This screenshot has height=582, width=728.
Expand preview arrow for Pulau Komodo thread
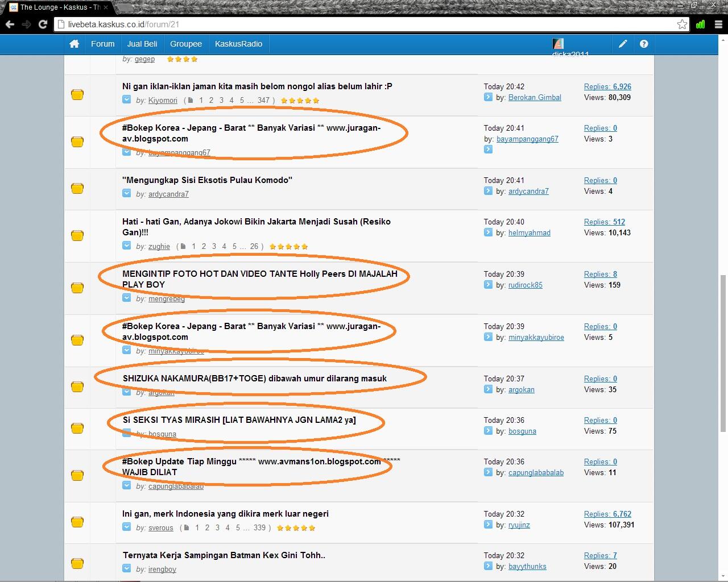(127, 194)
